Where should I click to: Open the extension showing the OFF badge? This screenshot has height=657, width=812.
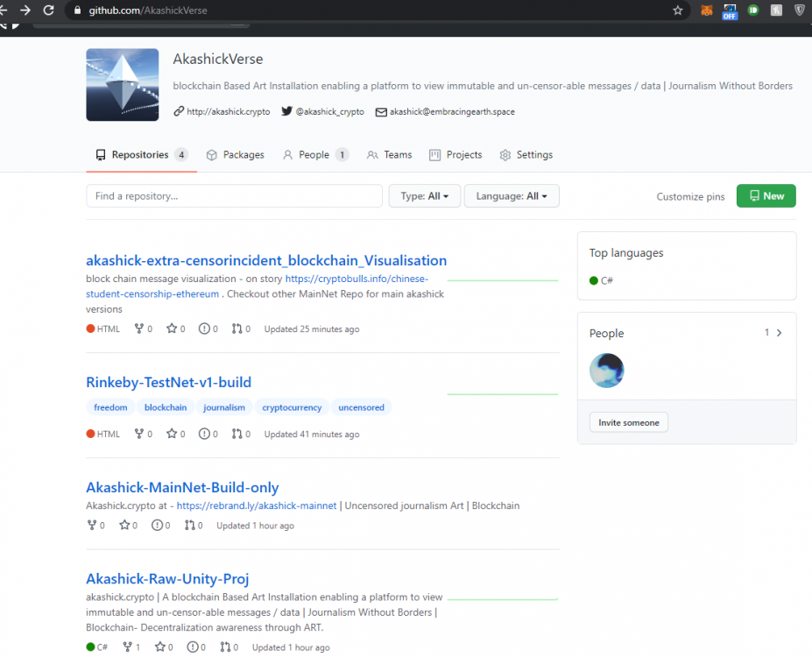click(730, 11)
